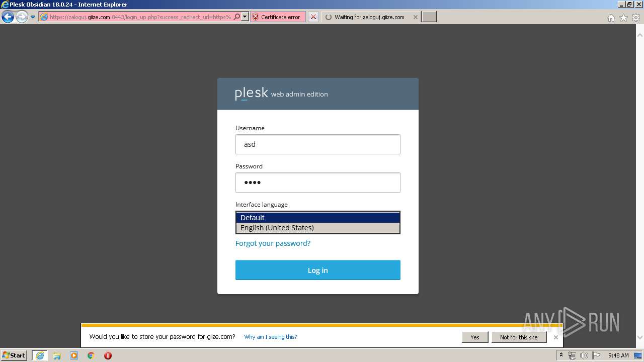Expand the address bar autocomplete dropdown
This screenshot has height=362, width=644.
[x=245, y=17]
